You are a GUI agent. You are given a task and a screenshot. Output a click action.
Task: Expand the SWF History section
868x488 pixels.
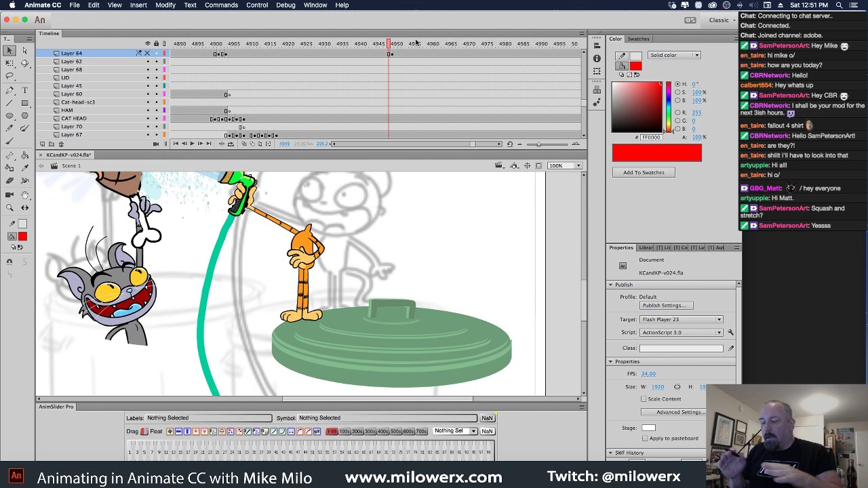(x=610, y=453)
